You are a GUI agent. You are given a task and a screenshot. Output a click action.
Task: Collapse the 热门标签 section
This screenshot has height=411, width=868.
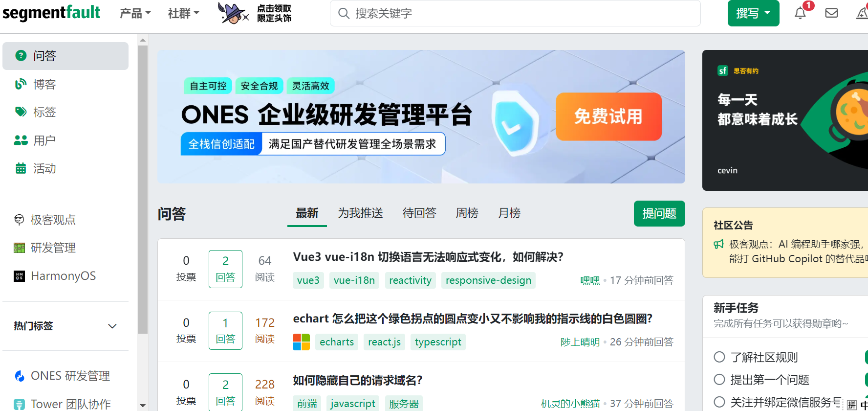[112, 326]
